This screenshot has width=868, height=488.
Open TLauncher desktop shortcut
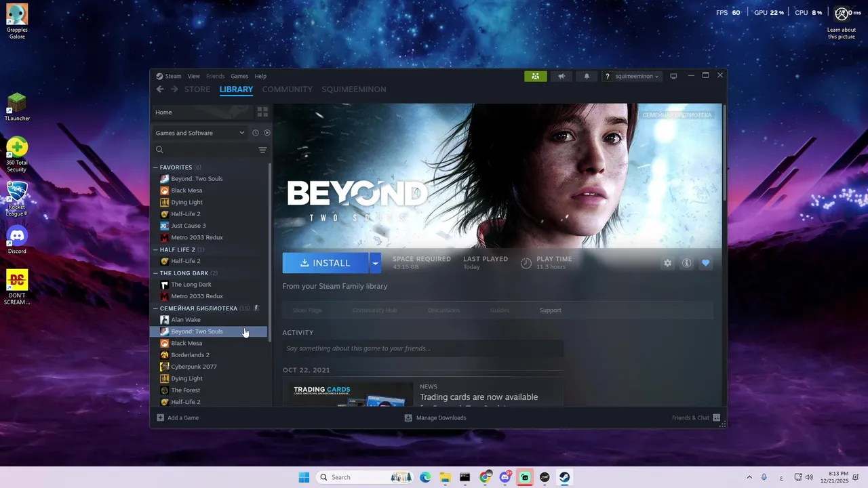click(x=17, y=107)
